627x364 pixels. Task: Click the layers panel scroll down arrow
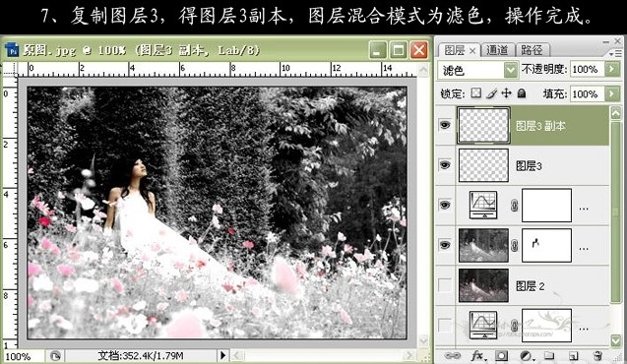[x=616, y=339]
